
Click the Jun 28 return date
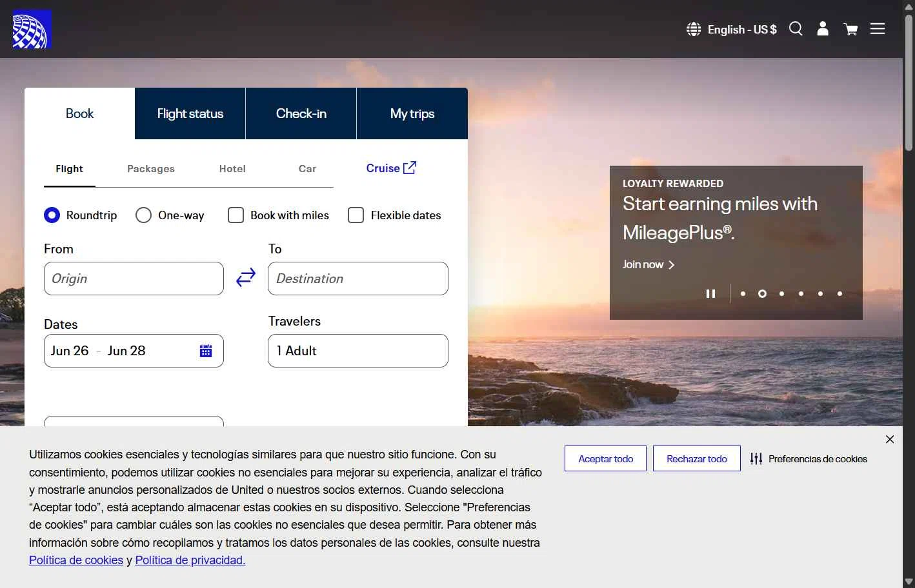coord(126,351)
